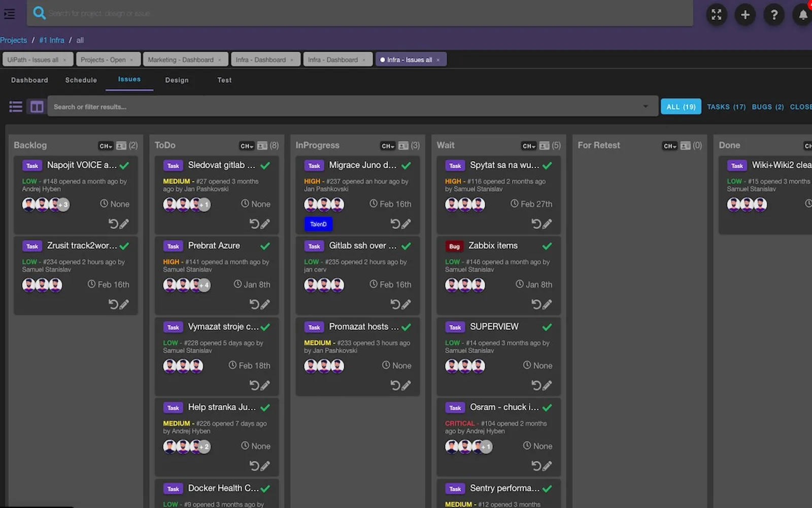This screenshot has width=812, height=508.
Task: Click the blue TalenD label tag
Action: click(318, 224)
